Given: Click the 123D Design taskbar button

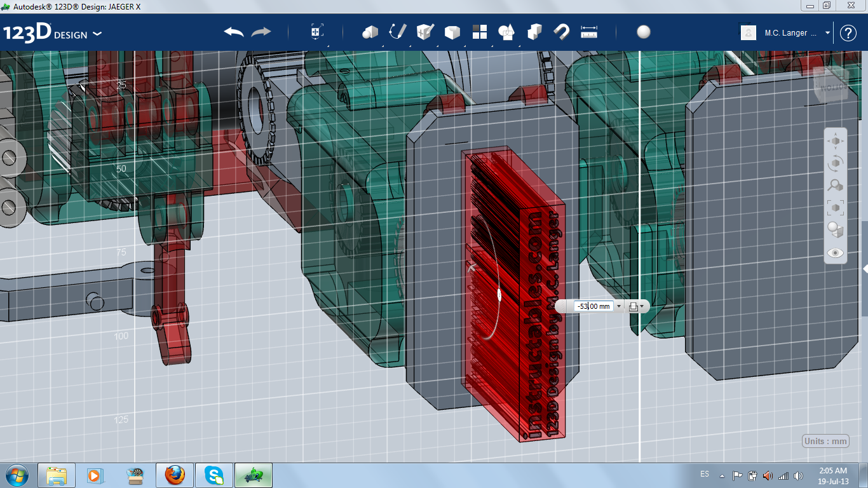Looking at the screenshot, I should tap(254, 475).
